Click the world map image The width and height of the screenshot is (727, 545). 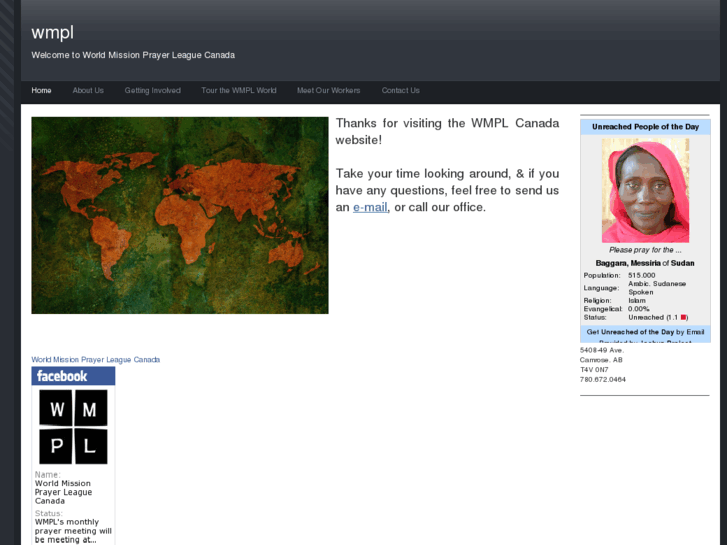(180, 215)
